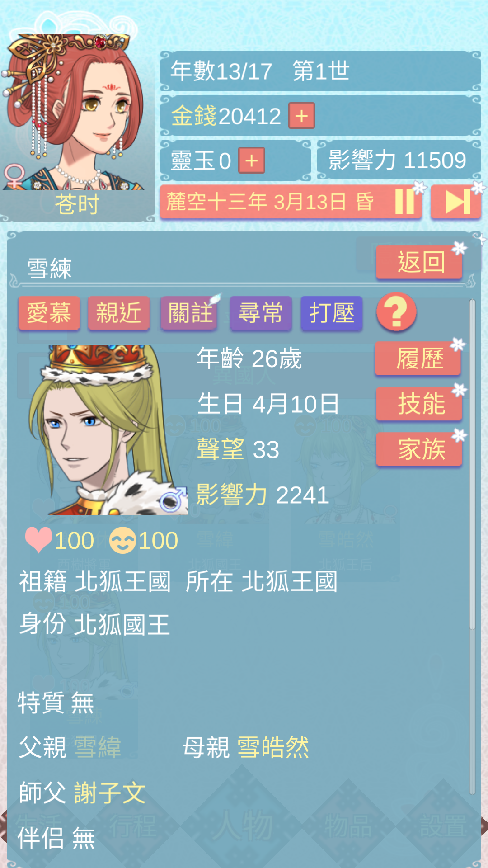This screenshot has width=488, height=868.
Task: Pause the game clock
Action: pyautogui.click(x=404, y=202)
